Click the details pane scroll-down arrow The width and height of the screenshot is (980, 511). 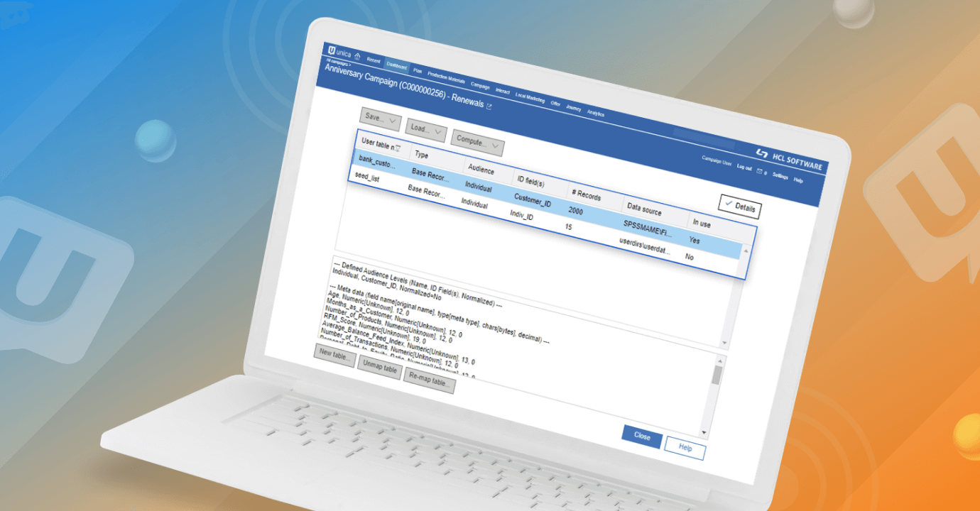724,344
